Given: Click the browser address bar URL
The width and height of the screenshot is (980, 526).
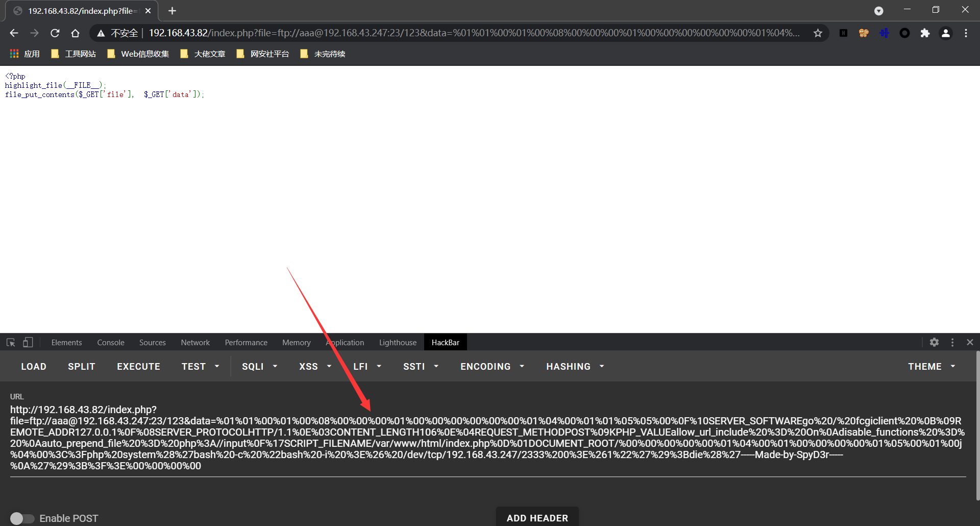Looking at the screenshot, I should [x=474, y=33].
